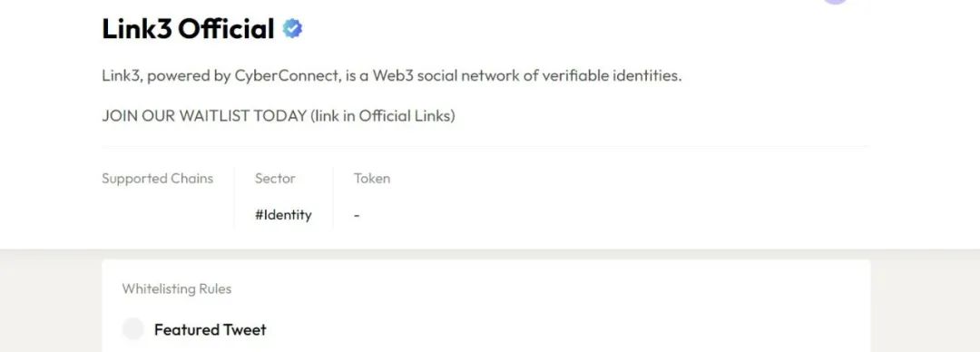Click the Whitelisting Rules heading
Viewport: 980px width, 352px height.
pyautogui.click(x=177, y=288)
